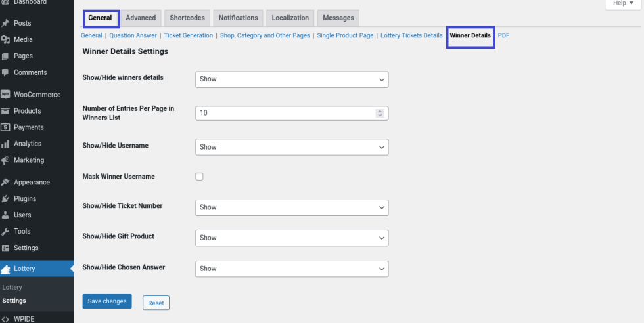Select the Products box icon

click(x=6, y=111)
